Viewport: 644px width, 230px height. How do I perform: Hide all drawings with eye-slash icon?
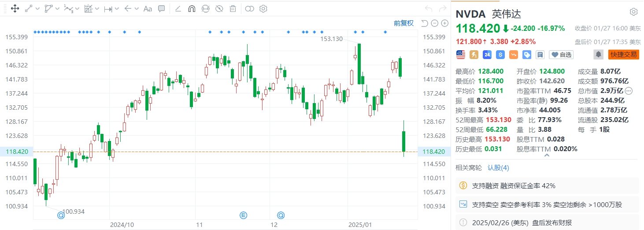point(219,8)
